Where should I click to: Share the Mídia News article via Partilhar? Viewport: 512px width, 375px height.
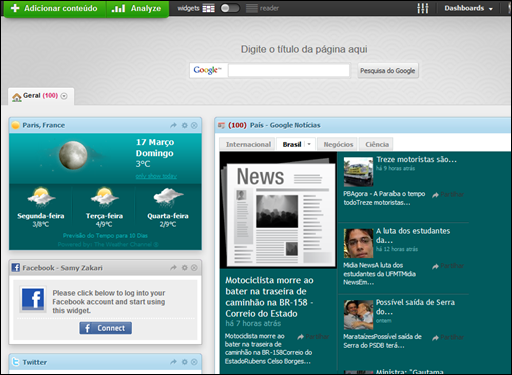point(448,266)
